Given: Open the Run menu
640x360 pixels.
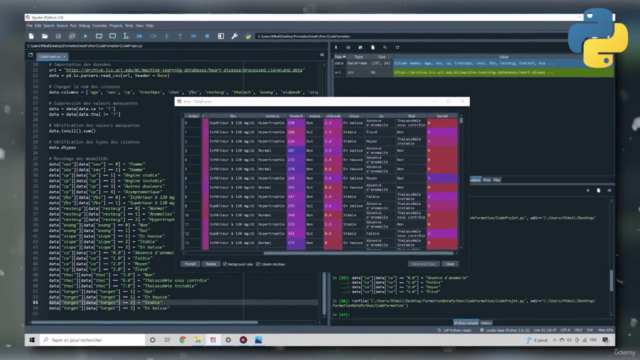Looking at the screenshot, I should pyautogui.click(x=73, y=26).
